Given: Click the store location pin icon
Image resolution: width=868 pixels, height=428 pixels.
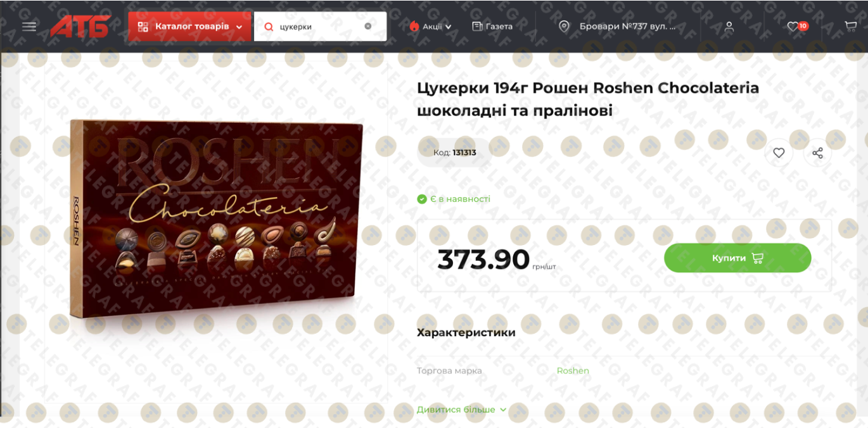Looking at the screenshot, I should point(564,27).
